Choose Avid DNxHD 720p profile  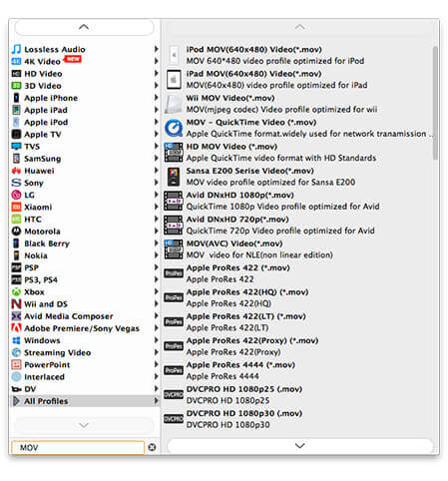[x=297, y=225]
